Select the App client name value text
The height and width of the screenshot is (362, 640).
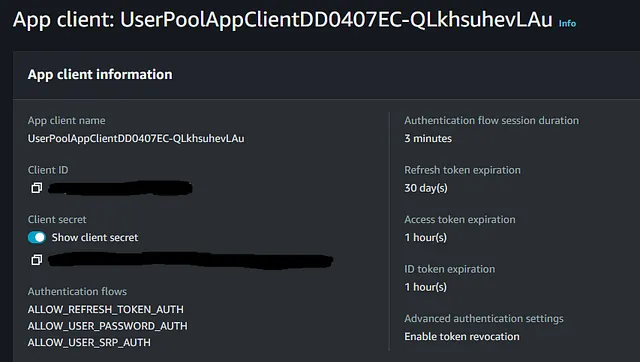136,138
